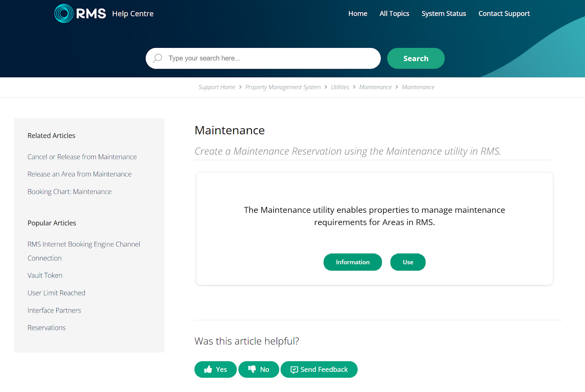
Task: Open All Topics in top navigation
Action: 394,14
